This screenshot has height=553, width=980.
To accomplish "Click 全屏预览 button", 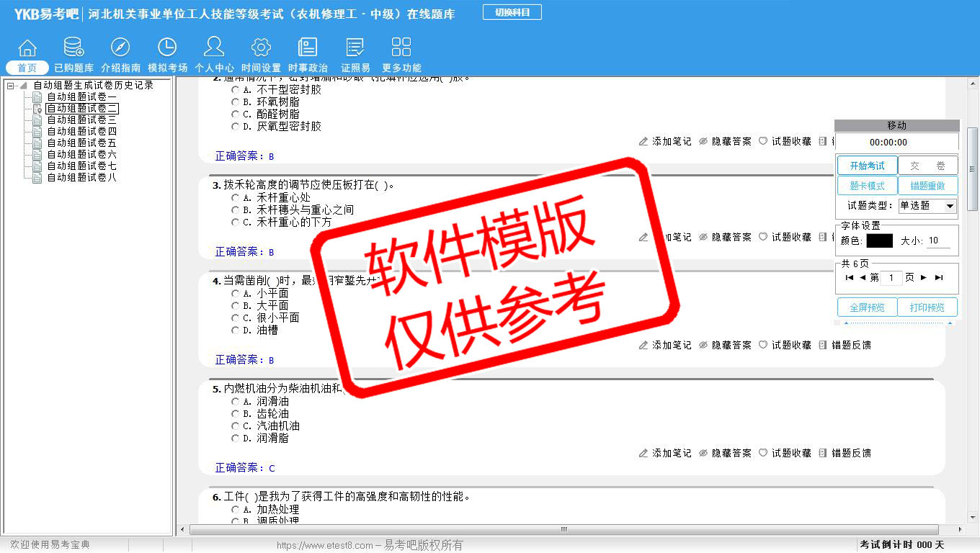I will 867,307.
